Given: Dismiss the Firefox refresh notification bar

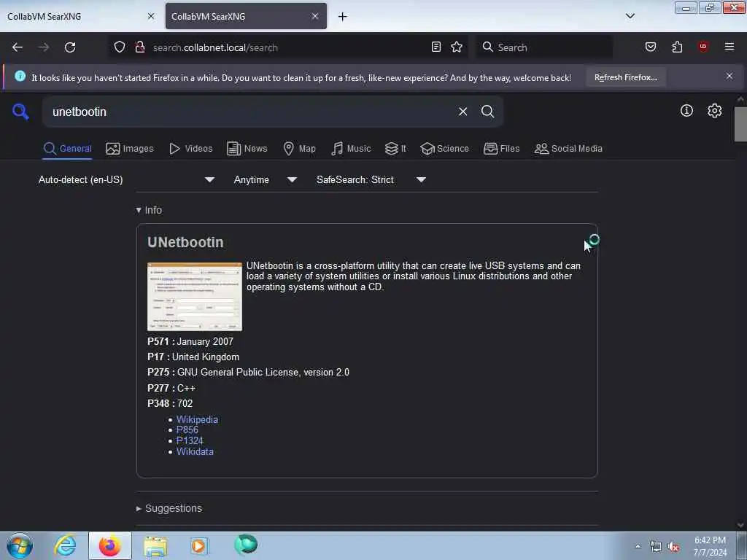Looking at the screenshot, I should click(x=729, y=76).
